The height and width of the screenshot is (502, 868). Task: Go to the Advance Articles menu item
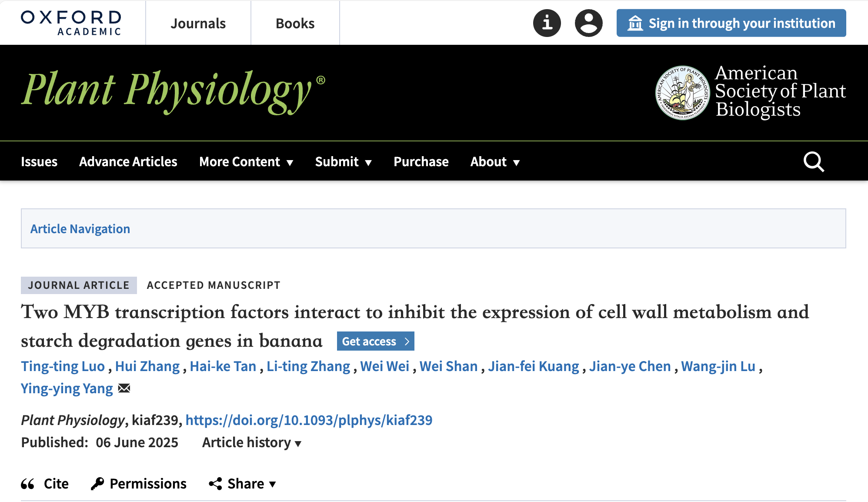(128, 162)
